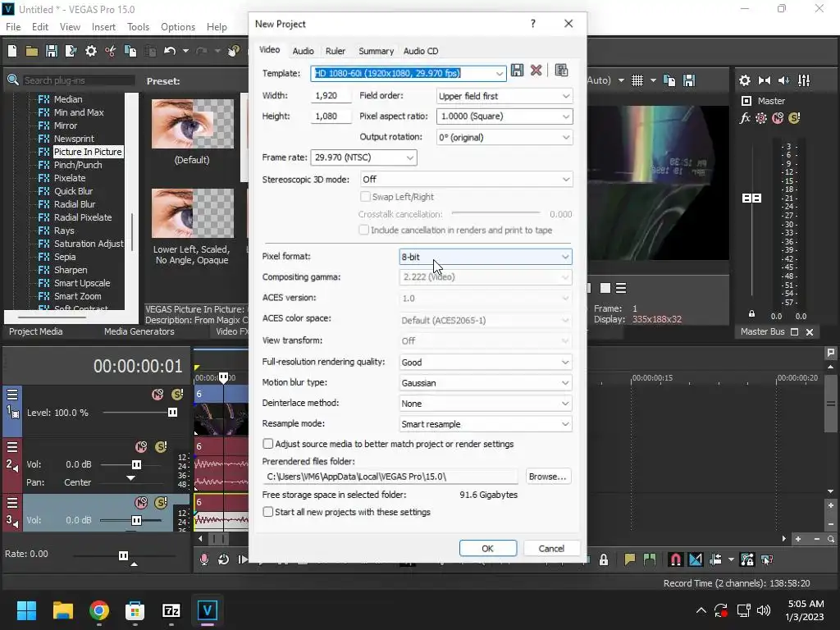This screenshot has height=630, width=840.
Task: Click the Undo arrow icon
Action: [x=170, y=51]
